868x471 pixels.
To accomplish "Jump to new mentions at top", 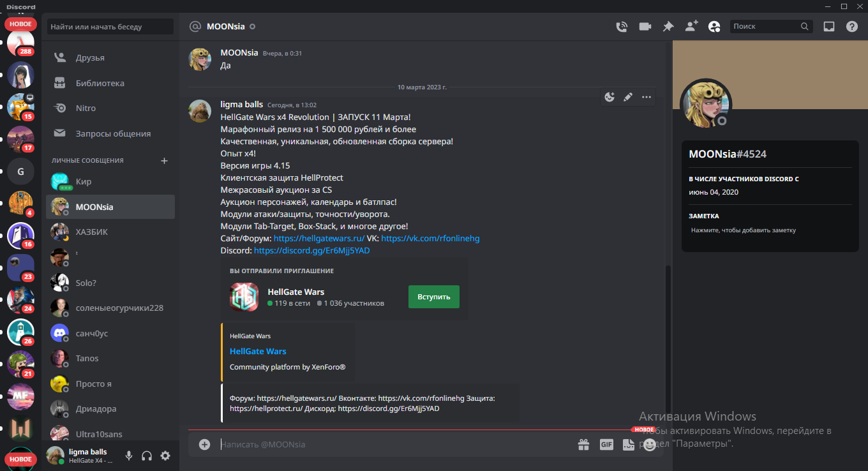I will (20, 24).
